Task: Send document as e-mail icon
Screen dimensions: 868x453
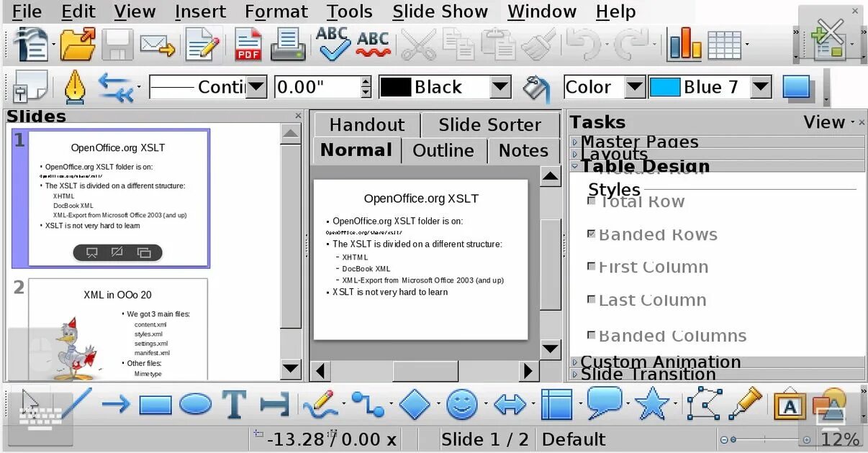Action: pyautogui.click(x=158, y=45)
